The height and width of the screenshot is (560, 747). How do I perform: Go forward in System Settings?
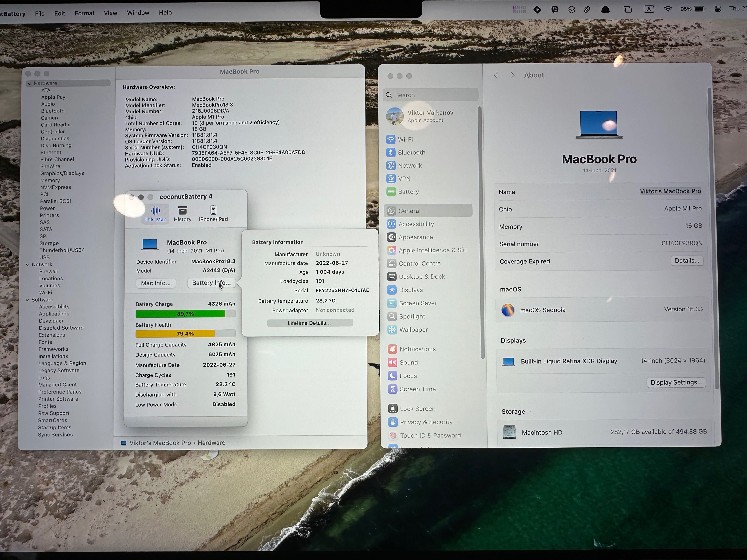(x=513, y=75)
